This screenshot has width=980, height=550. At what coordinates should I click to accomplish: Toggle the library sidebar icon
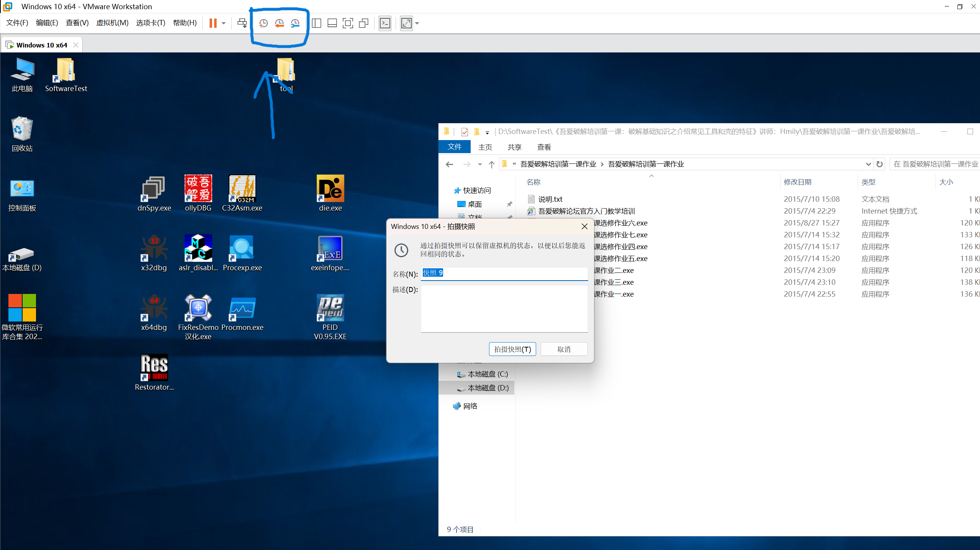(x=316, y=23)
